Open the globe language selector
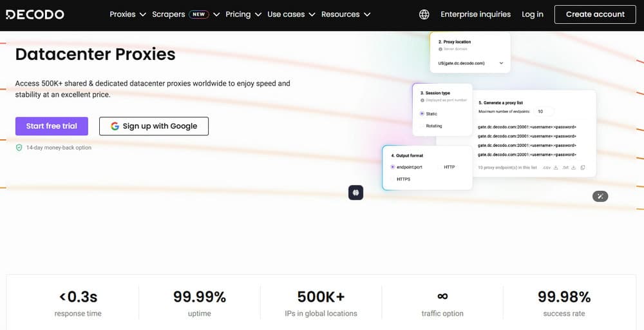Viewport: 644px width, 330px height. (424, 14)
